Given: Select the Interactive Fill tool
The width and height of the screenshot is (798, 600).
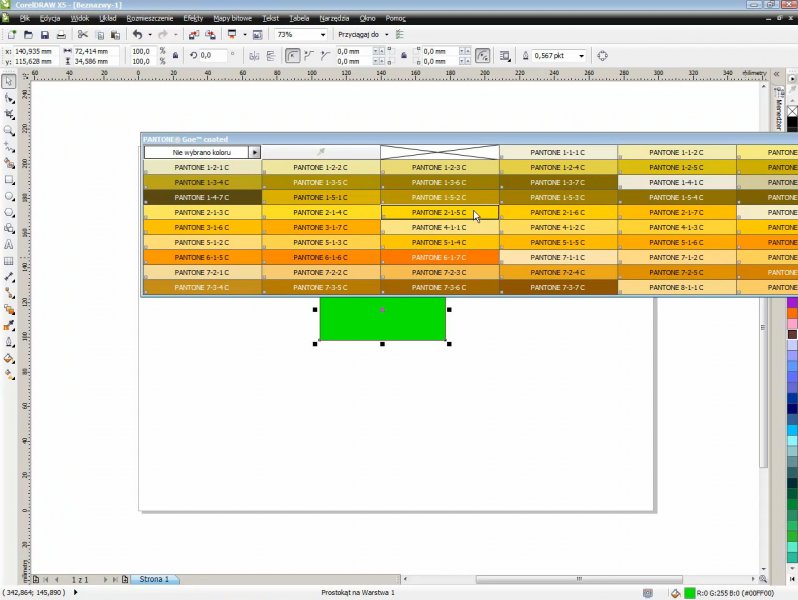Looking at the screenshot, I should (x=9, y=375).
